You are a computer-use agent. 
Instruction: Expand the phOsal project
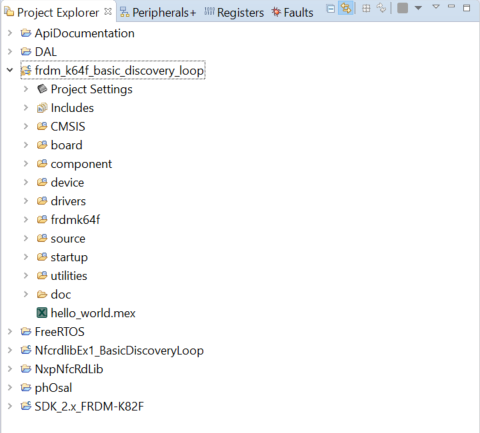10,388
